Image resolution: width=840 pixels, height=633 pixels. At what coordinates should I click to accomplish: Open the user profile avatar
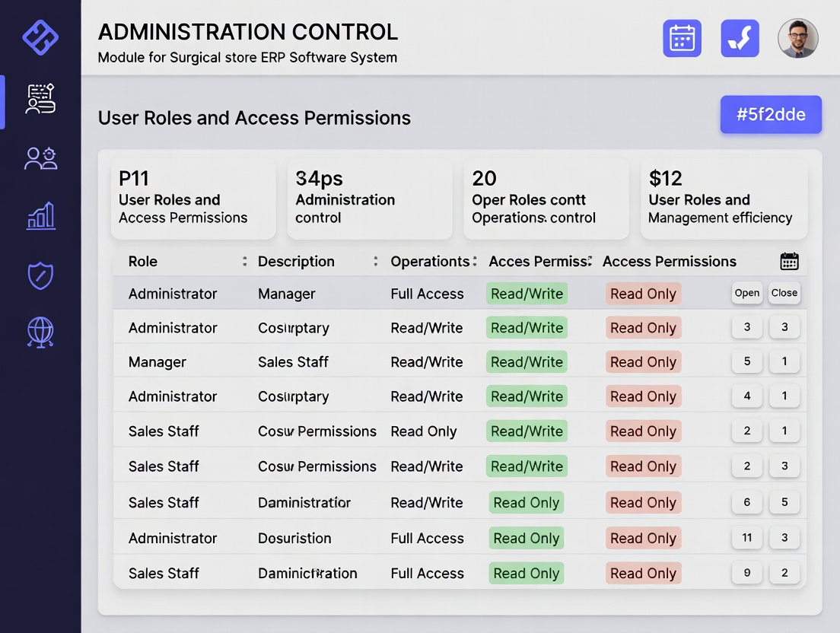[797, 38]
